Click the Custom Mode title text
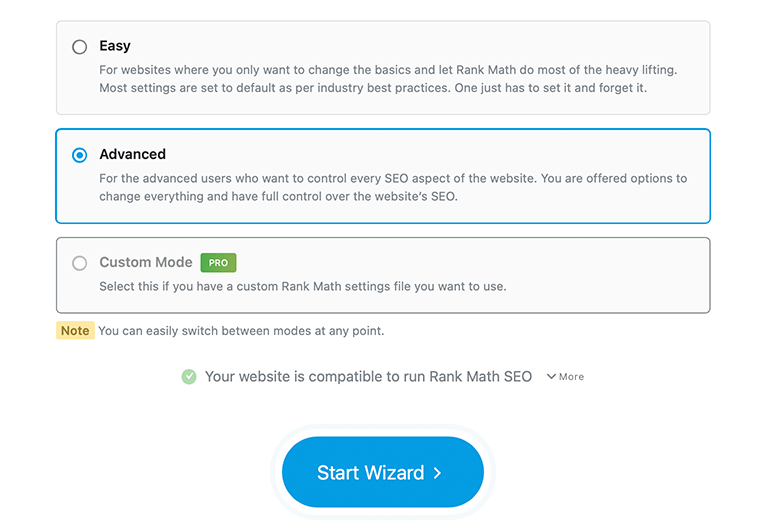 145,262
